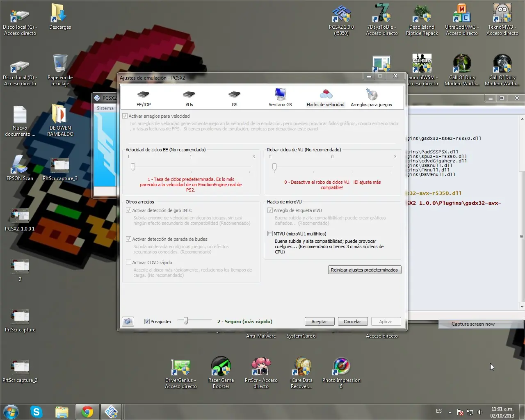
Task: Open Arreglos para juegos tab
Action: pos(371,98)
